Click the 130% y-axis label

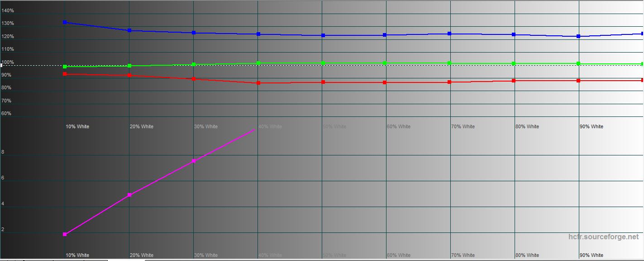(8, 23)
